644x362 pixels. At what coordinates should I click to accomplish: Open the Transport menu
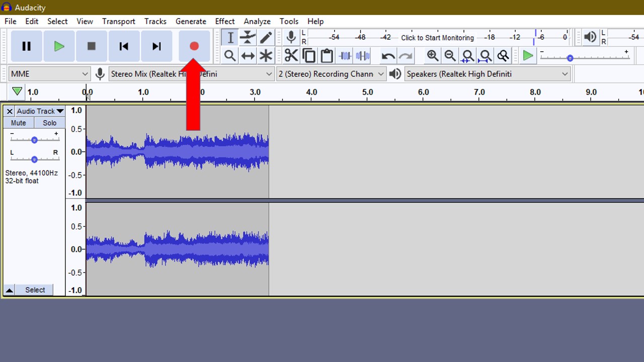[x=119, y=21]
